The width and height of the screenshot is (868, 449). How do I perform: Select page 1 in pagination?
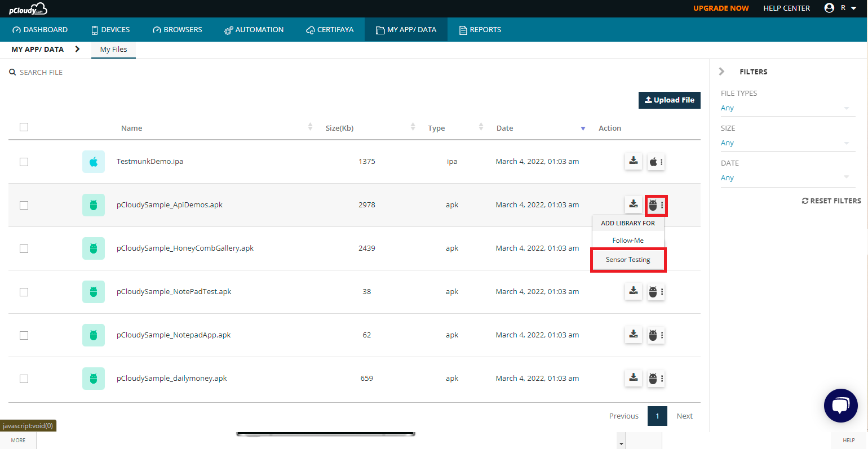tap(657, 416)
